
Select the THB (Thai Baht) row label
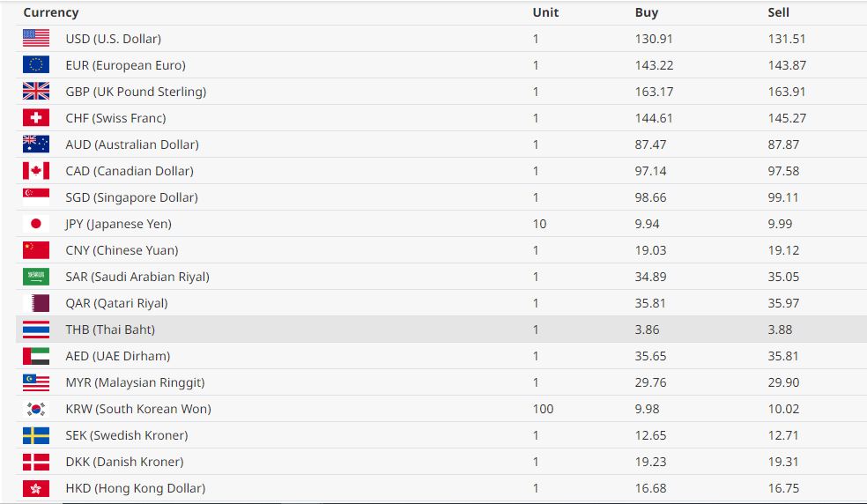coord(110,330)
